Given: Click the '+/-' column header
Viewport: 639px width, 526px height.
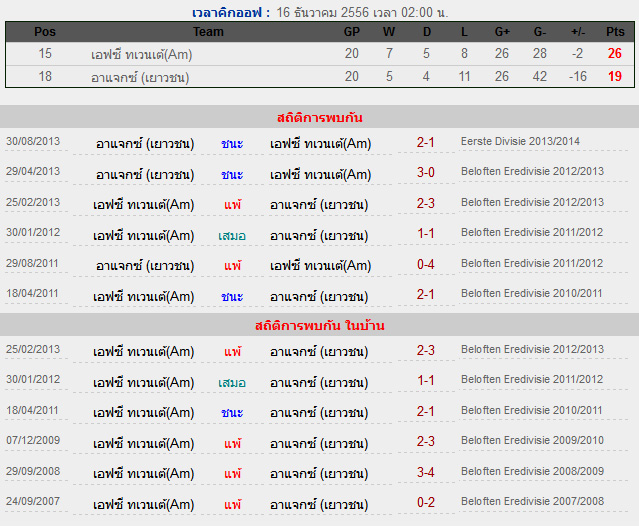Looking at the screenshot, I should click(578, 32).
